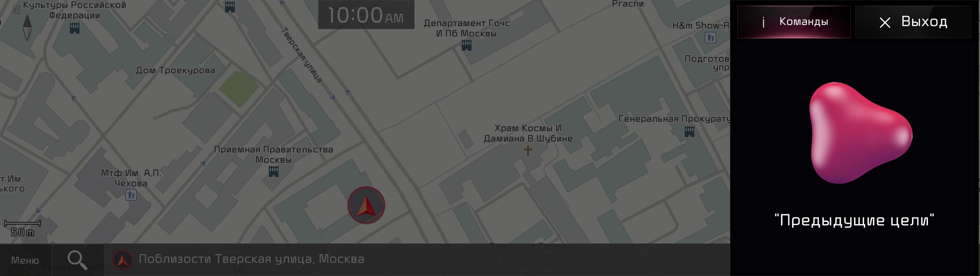The image size is (980, 276).
Task: Tap the Культуры Российской Федерации building icon
Action: click(x=74, y=28)
